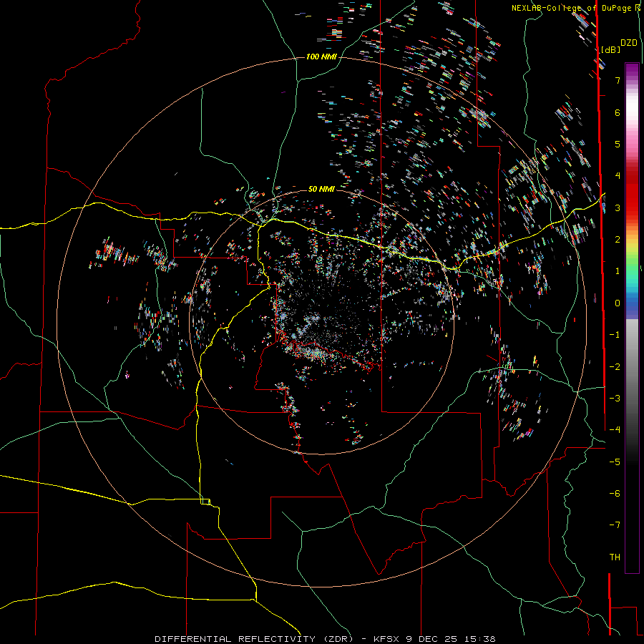Viewport: 644px width, 644px height.
Task: Click the -7 dB value on color scale
Action: 615,525
